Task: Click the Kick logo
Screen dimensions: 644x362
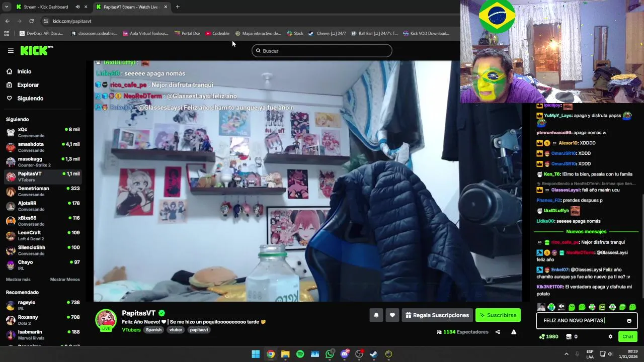Action: [36, 50]
